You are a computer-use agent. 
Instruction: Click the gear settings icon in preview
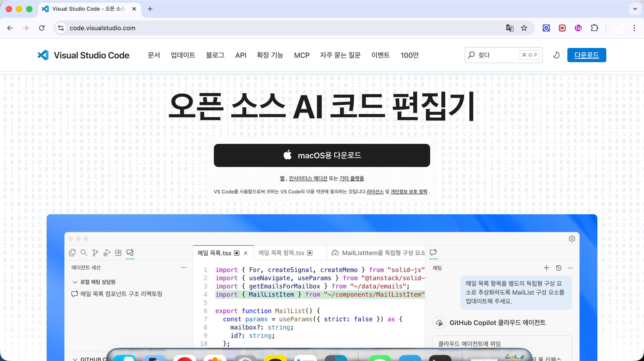pyautogui.click(x=572, y=238)
